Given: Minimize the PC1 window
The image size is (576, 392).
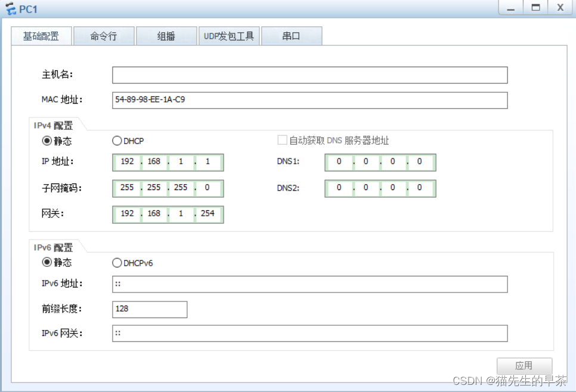Looking at the screenshot, I should coord(510,7).
